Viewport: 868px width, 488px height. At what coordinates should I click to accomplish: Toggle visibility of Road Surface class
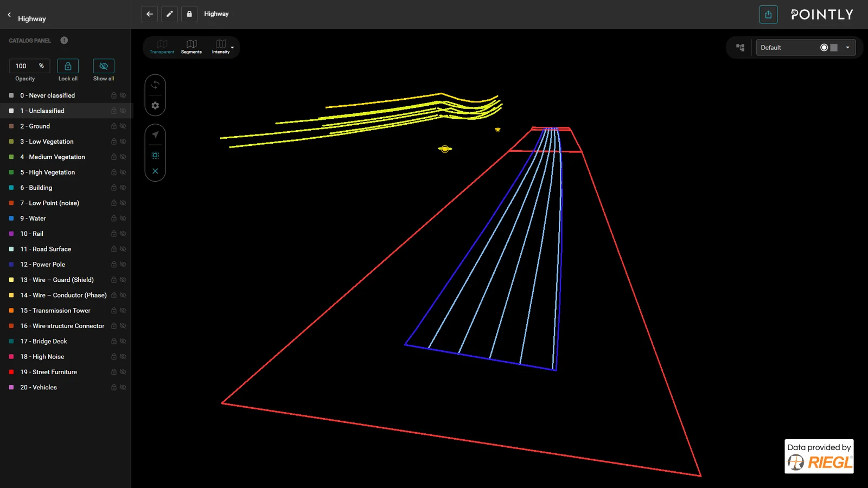tap(123, 249)
